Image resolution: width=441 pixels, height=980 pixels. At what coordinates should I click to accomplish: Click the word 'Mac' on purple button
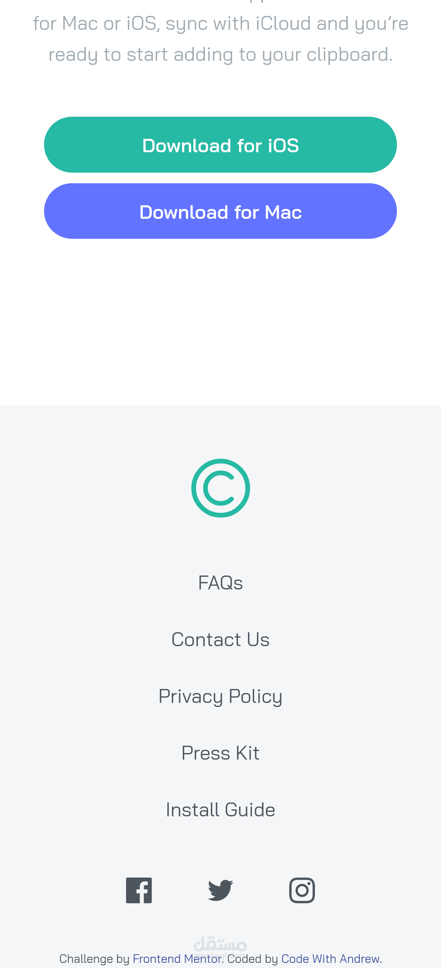[x=283, y=212]
